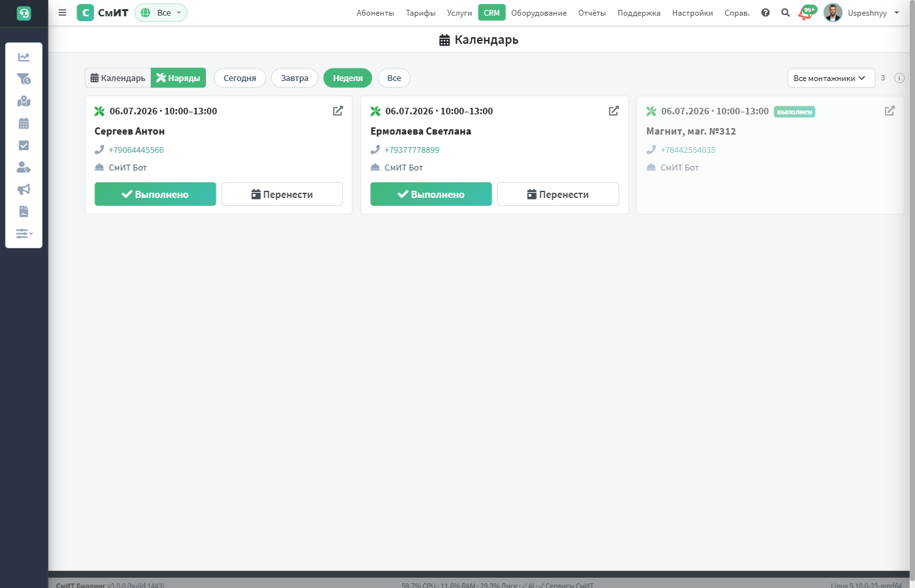Switch view to Календарь toggle
This screenshot has height=588, width=915.
click(118, 78)
